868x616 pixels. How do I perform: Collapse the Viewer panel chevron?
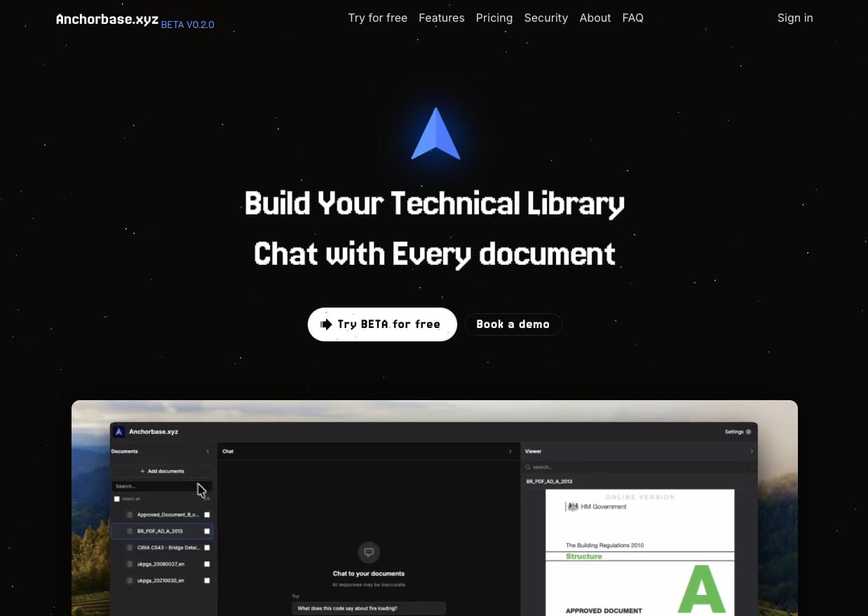[x=752, y=451]
